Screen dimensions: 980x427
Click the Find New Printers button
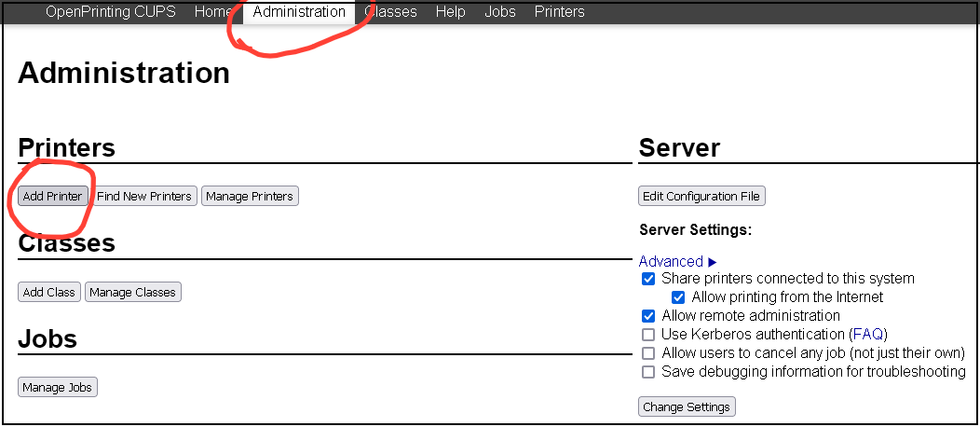pos(144,196)
